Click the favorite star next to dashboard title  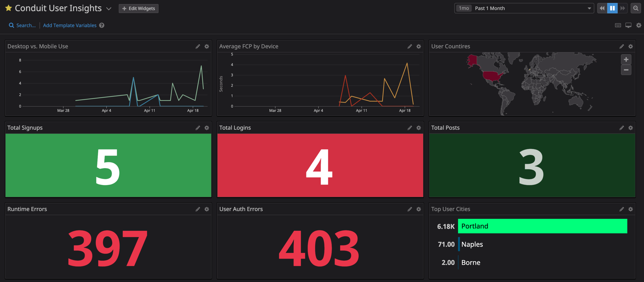click(x=9, y=8)
